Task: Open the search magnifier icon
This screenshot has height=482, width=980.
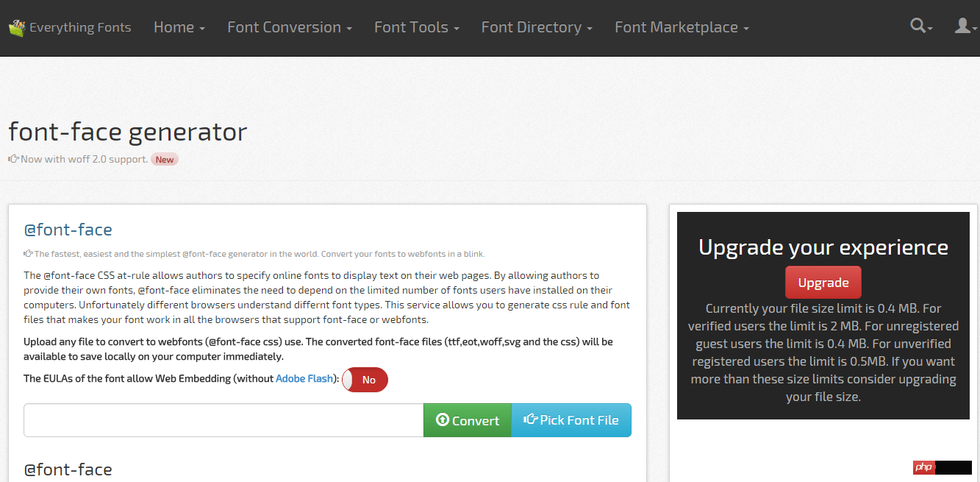Action: [921, 26]
